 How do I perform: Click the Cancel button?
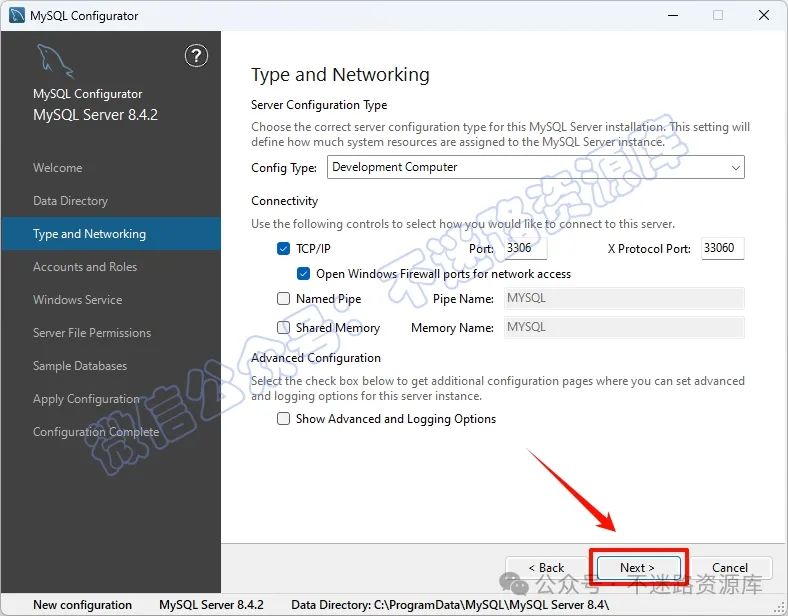coord(730,568)
